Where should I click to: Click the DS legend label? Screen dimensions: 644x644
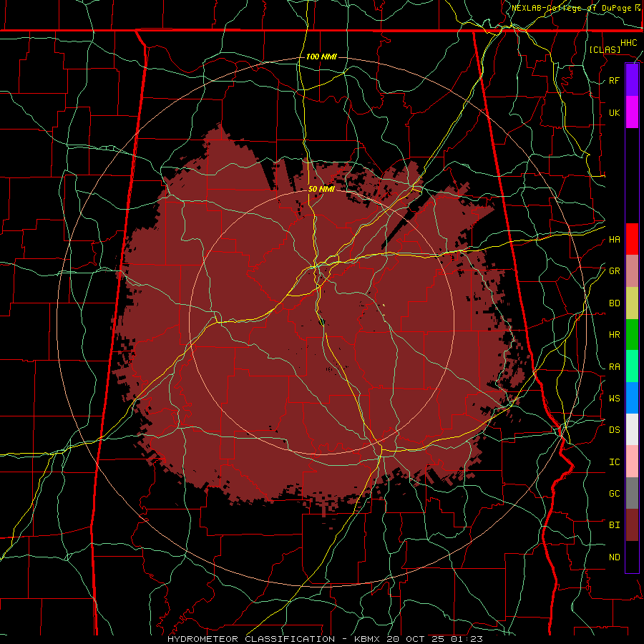click(x=615, y=430)
